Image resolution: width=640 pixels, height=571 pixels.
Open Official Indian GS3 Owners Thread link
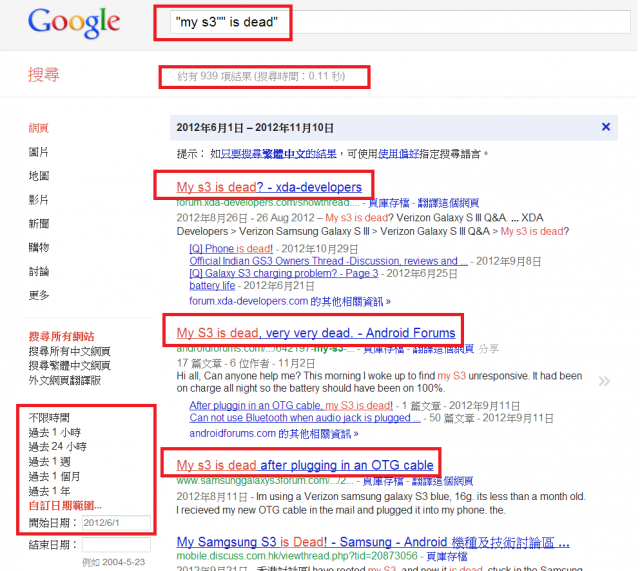[x=328, y=261]
